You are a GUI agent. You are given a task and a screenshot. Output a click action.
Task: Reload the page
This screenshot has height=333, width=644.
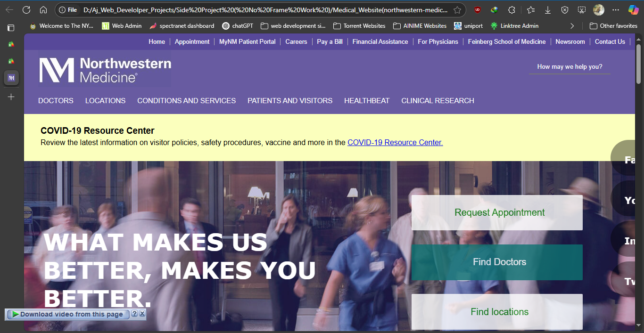click(x=26, y=9)
